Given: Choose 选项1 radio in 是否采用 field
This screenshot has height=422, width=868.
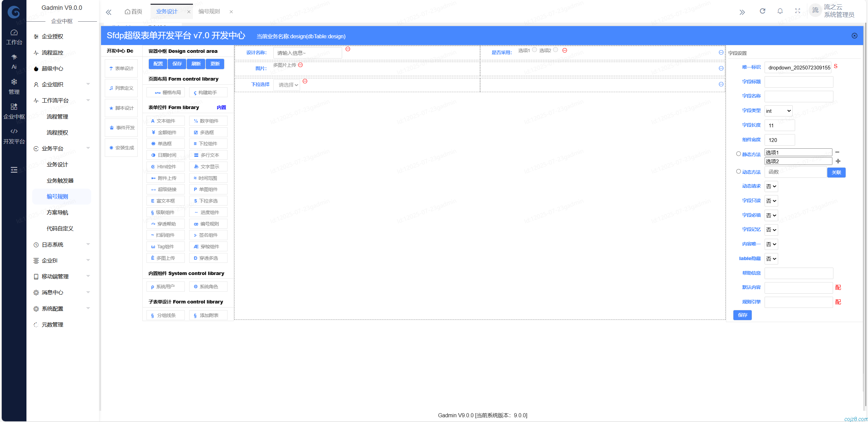Looking at the screenshot, I should pos(534,50).
